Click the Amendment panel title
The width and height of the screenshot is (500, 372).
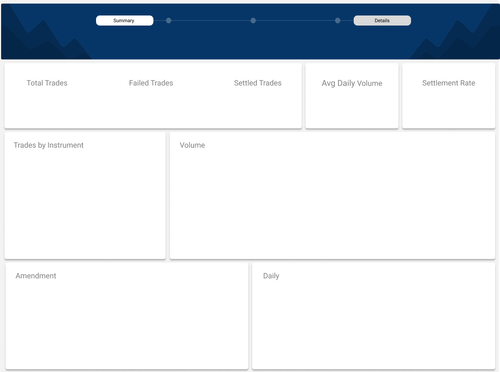[36, 276]
